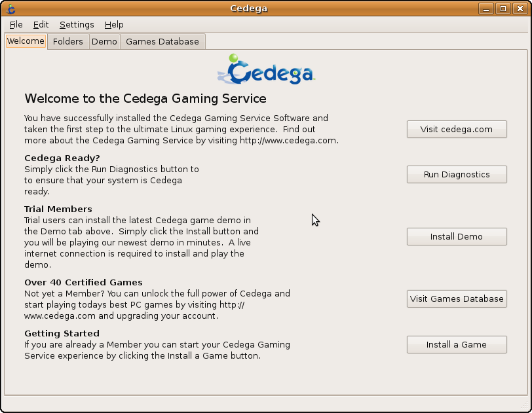Image resolution: width=532 pixels, height=413 pixels.
Task: Open the Edit menu
Action: 41,24
